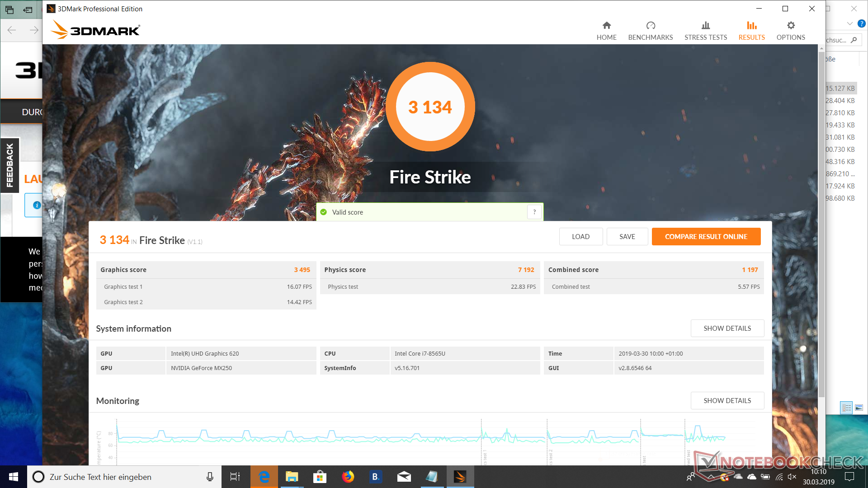
Task: Switch Explorer to large thumbnails view icon
Action: pos(859,408)
